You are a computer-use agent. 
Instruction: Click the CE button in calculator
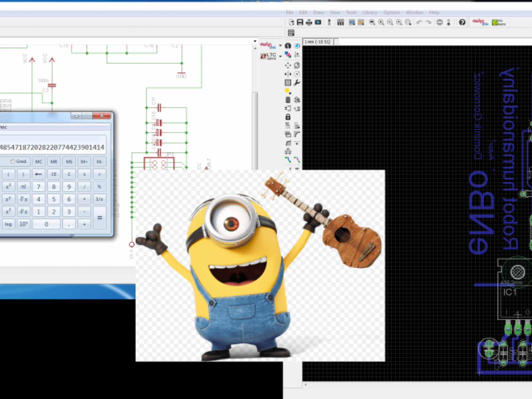point(54,174)
